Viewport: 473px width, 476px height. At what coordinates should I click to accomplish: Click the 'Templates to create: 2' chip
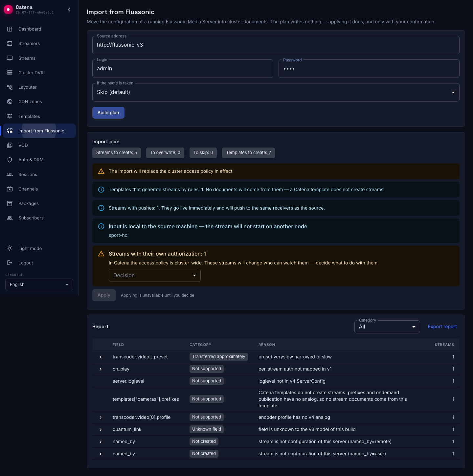tap(249, 152)
